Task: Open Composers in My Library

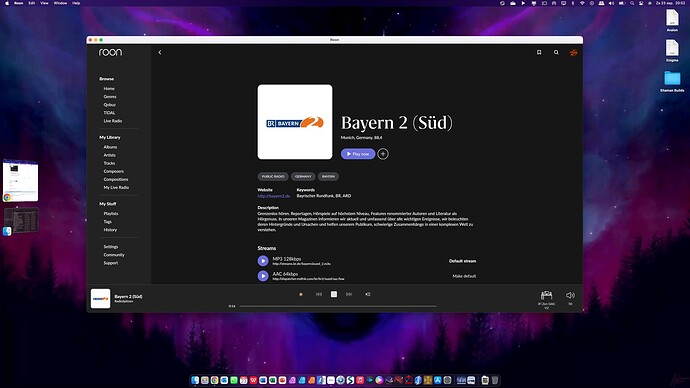Action: point(114,171)
